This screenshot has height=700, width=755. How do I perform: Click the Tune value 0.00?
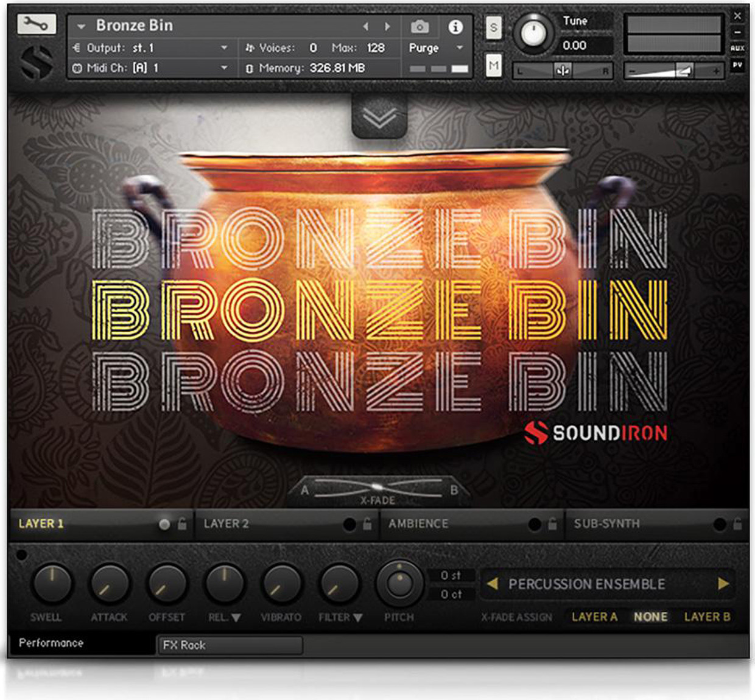click(x=575, y=46)
